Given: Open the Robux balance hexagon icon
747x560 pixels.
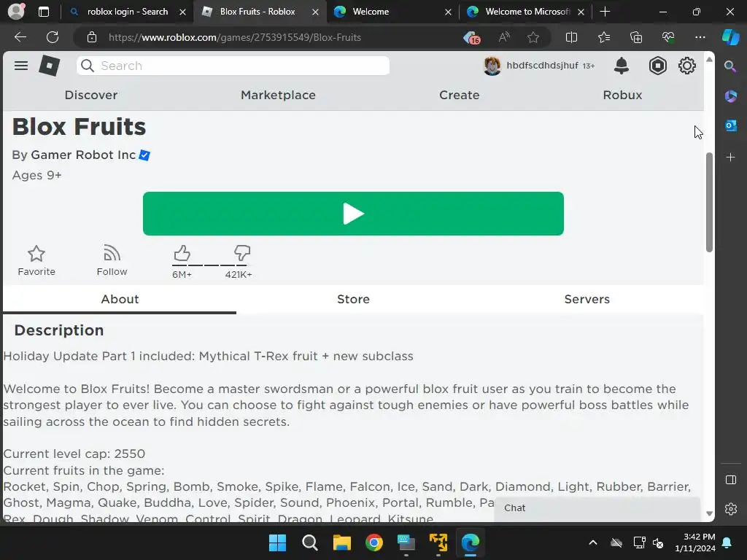Looking at the screenshot, I should [x=657, y=66].
